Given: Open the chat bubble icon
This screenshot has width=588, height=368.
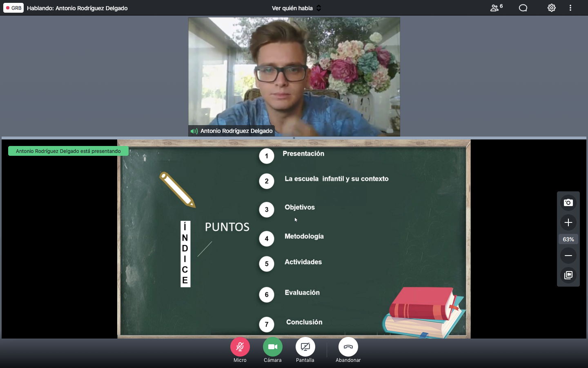Looking at the screenshot, I should click(x=523, y=8).
